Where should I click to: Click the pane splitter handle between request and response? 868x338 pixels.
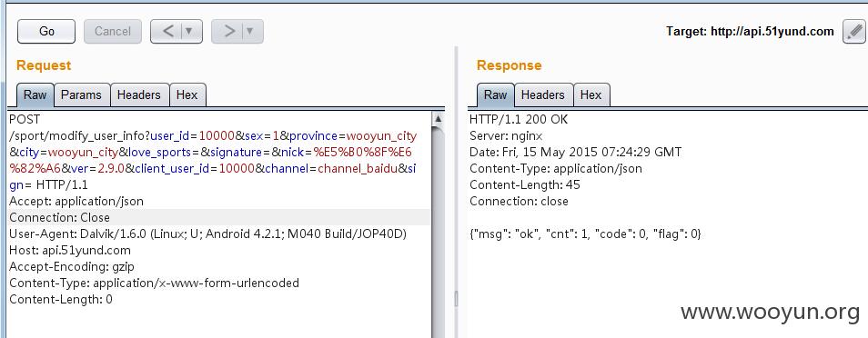(x=456, y=299)
